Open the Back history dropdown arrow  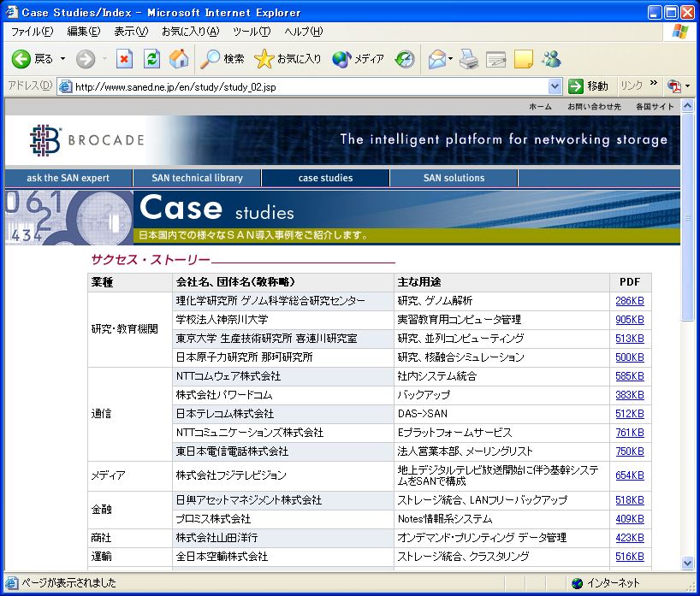(x=63, y=59)
